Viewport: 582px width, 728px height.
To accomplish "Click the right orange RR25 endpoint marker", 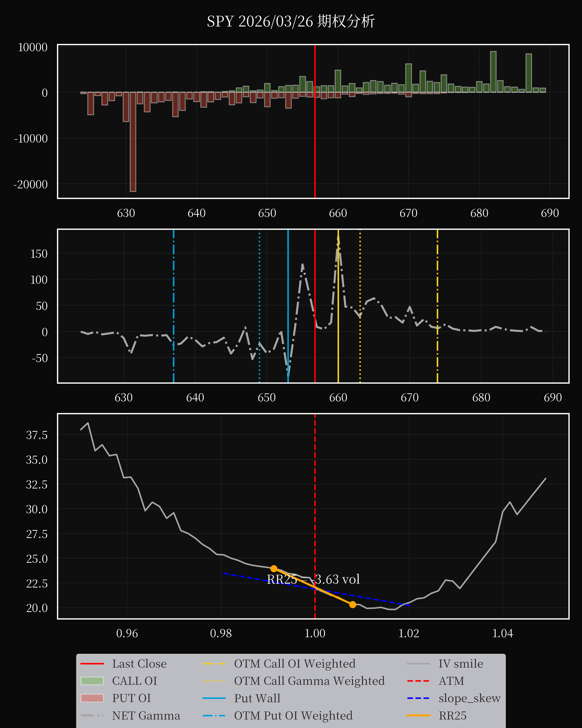I will [353, 604].
